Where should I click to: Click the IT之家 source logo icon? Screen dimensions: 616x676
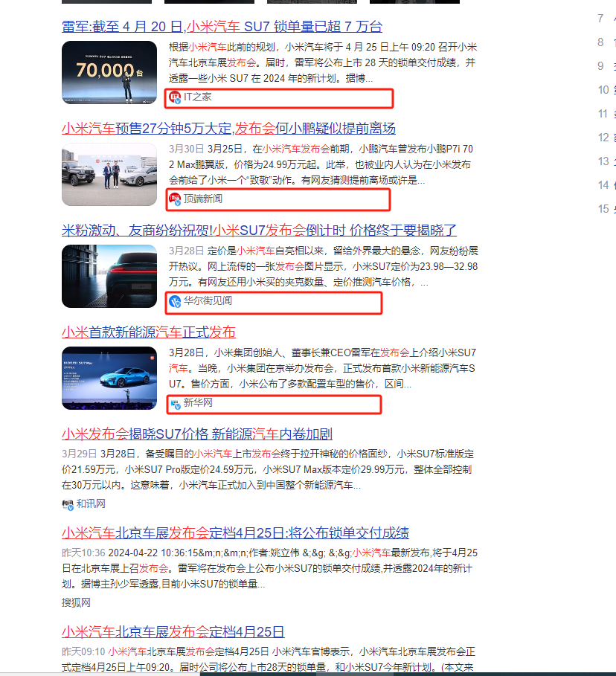coord(175,97)
